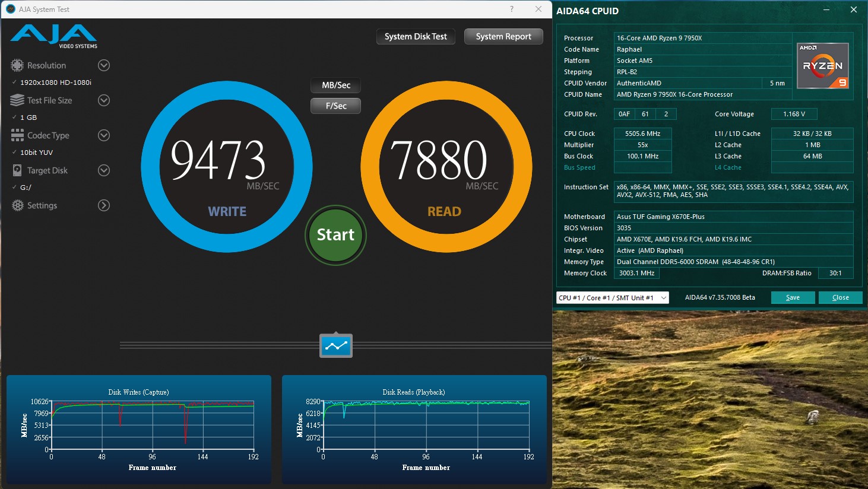Viewport: 868px width, 489px height.
Task: Click the 5 nm process value
Action: tap(777, 83)
